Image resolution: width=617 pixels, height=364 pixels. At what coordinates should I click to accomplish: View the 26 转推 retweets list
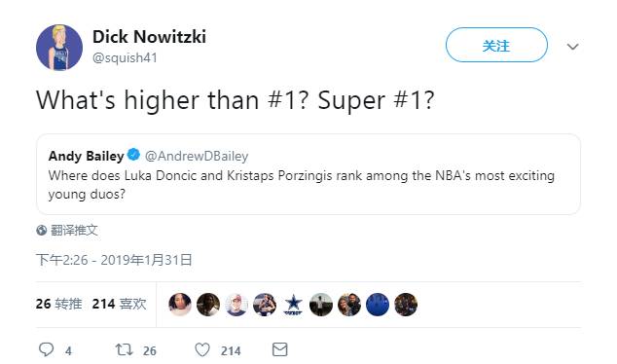58,304
